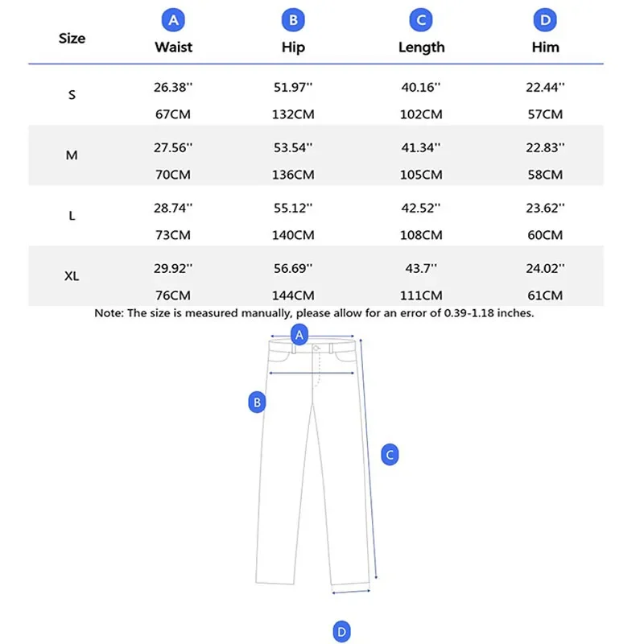Select the S size row label
This screenshot has width=644, height=644.
click(x=72, y=95)
